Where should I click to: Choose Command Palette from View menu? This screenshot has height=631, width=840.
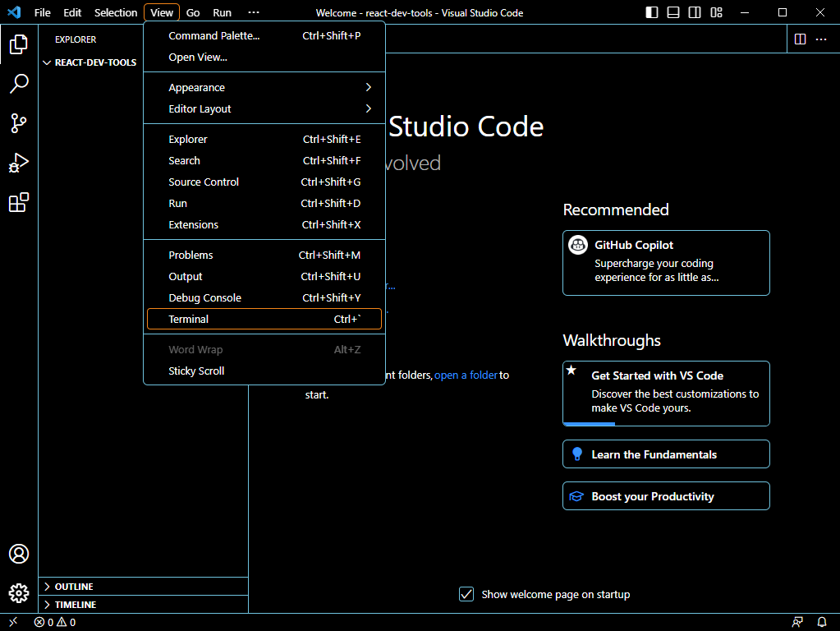(264, 36)
